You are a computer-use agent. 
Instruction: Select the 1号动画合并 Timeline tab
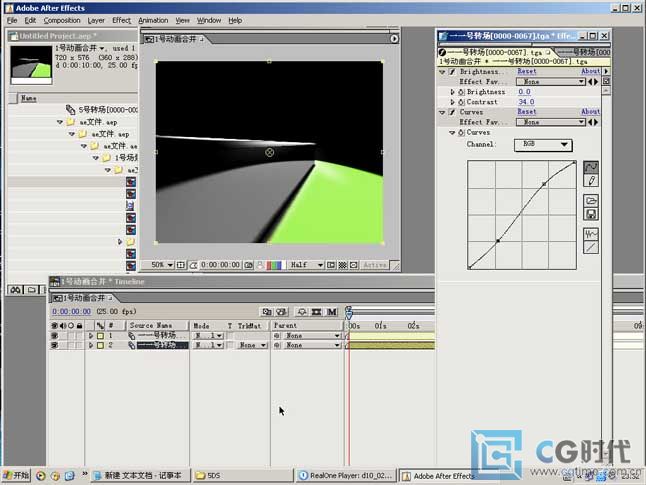tap(84, 298)
